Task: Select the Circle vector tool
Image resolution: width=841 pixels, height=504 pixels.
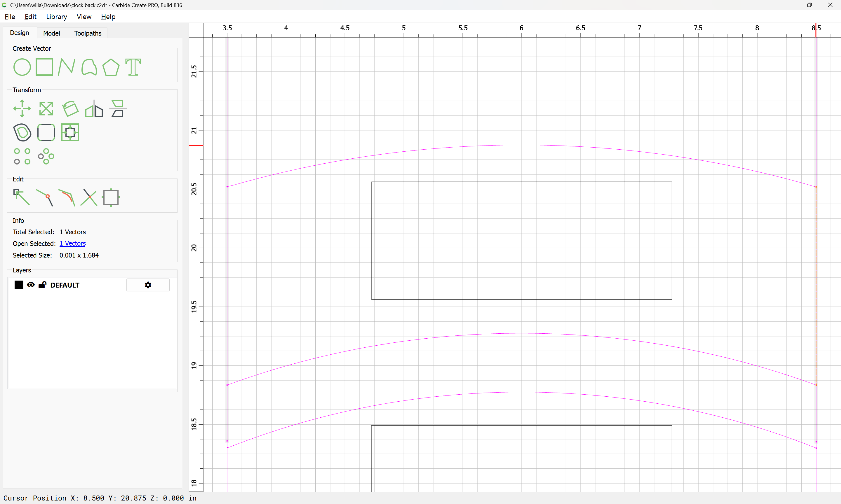Action: (x=22, y=67)
